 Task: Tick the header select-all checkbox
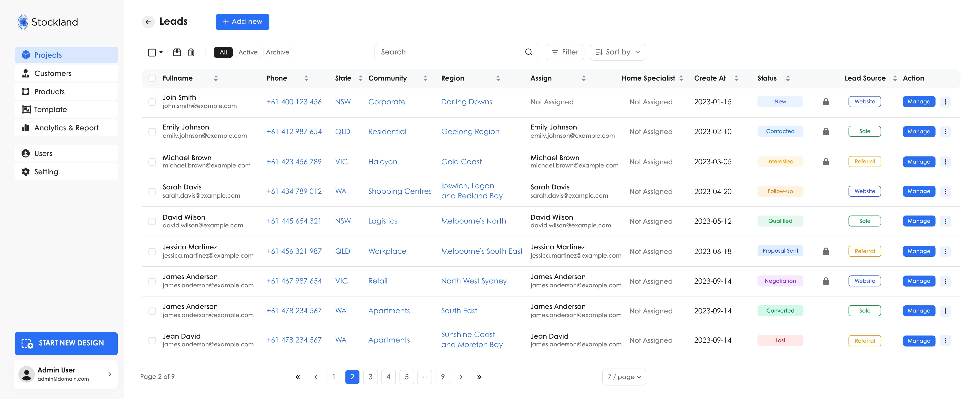pos(152,78)
